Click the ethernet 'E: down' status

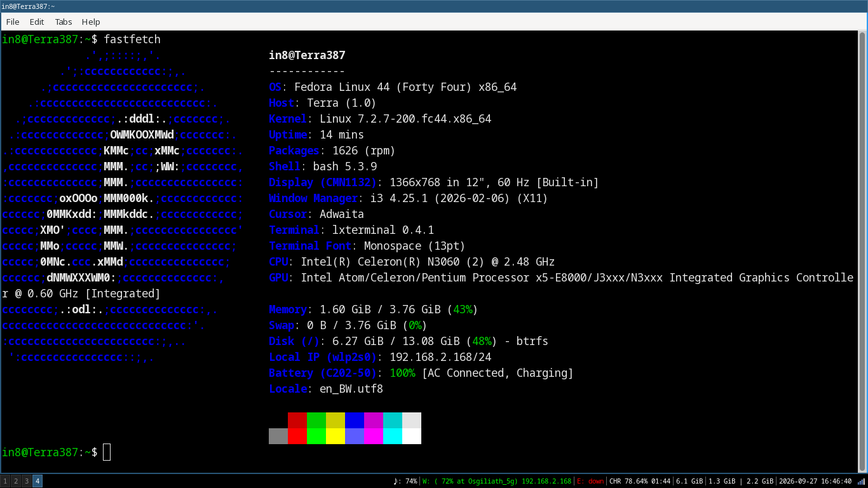pyautogui.click(x=590, y=481)
